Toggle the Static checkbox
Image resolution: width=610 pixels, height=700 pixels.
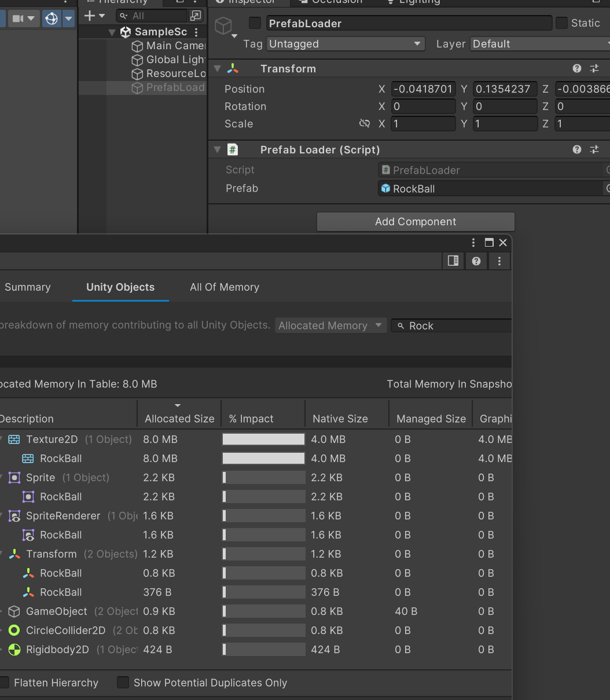561,23
